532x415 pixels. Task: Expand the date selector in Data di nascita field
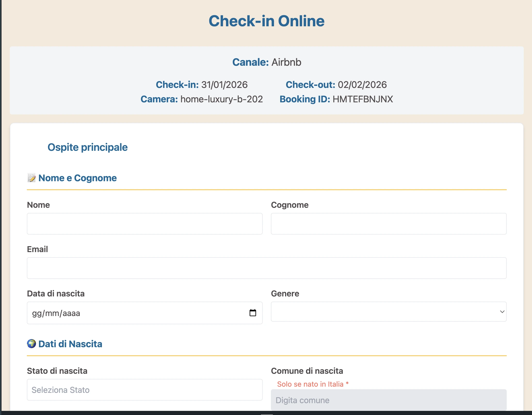click(253, 313)
